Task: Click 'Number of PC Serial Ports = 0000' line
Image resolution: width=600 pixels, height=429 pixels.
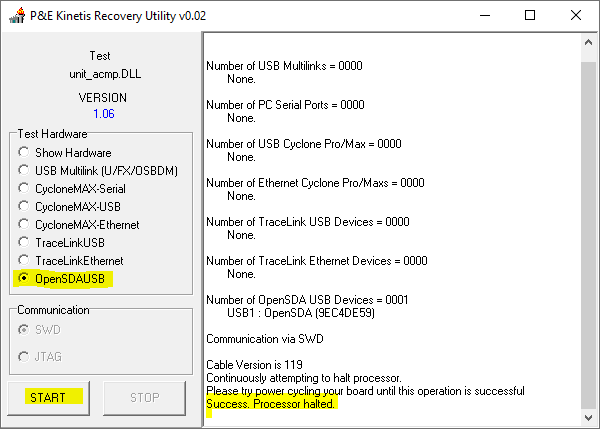Action: (x=285, y=105)
